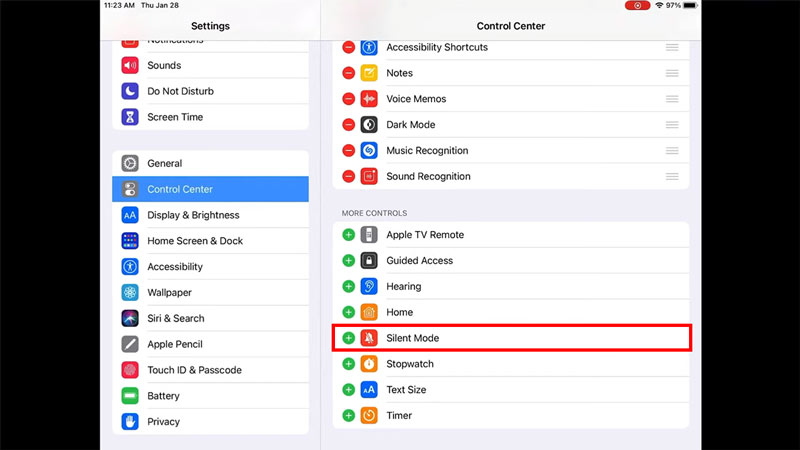
Task: Click Guided Access lock icon
Action: click(x=369, y=260)
